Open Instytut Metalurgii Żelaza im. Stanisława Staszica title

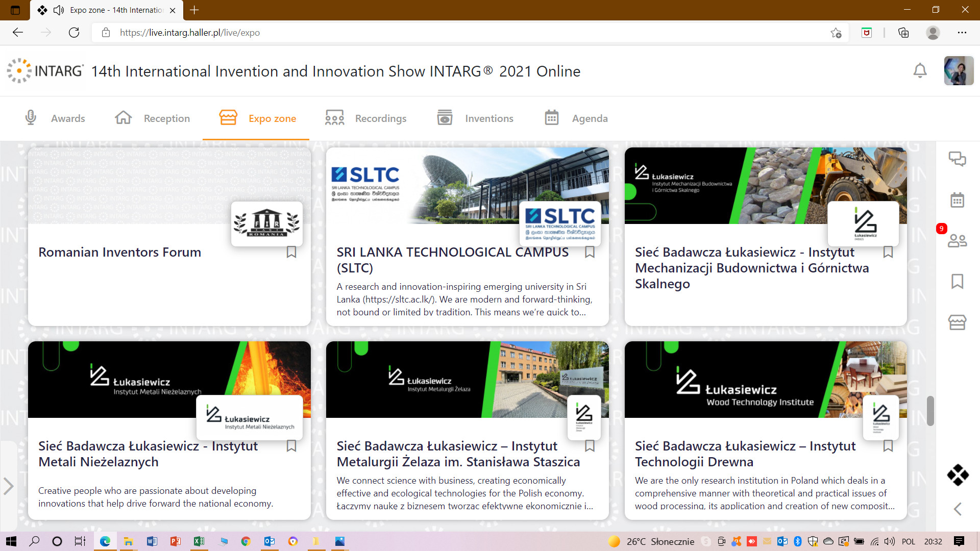coord(458,454)
